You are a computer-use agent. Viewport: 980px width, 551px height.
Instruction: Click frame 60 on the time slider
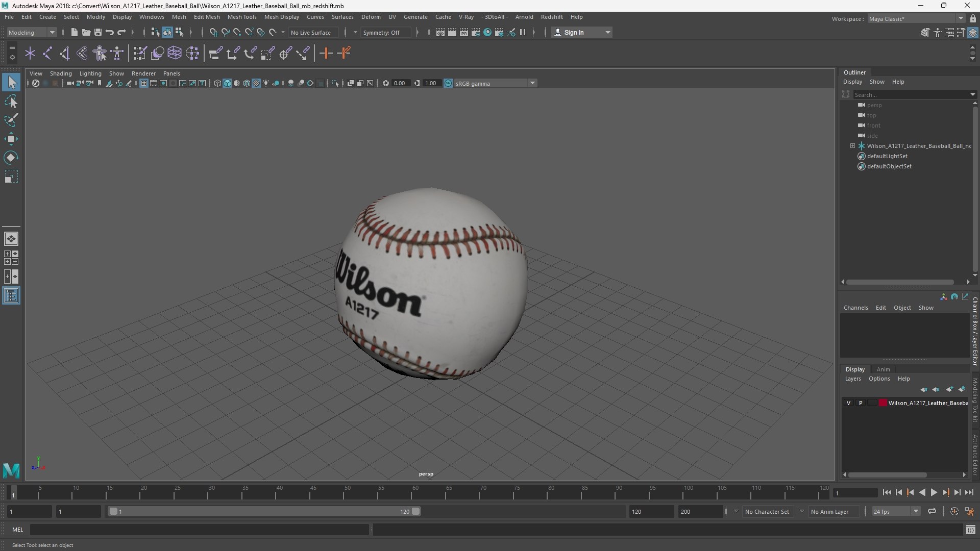tap(415, 492)
